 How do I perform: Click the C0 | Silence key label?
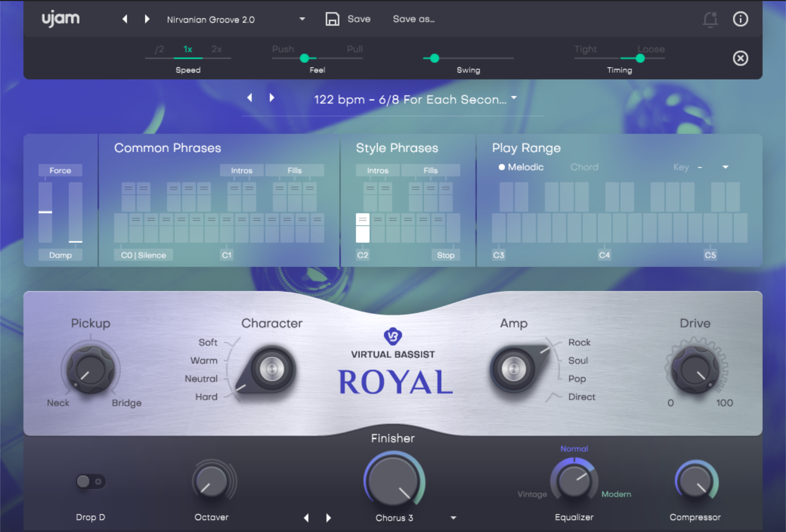(x=144, y=255)
